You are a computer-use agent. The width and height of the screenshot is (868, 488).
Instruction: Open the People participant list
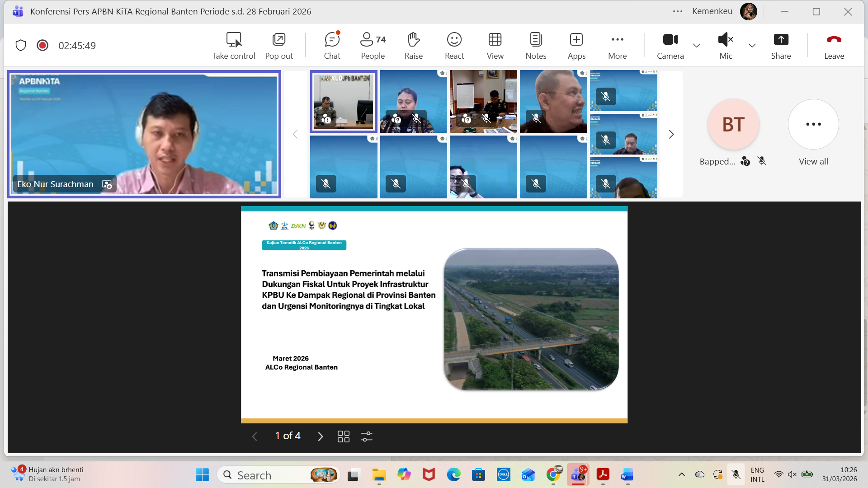pos(373,45)
